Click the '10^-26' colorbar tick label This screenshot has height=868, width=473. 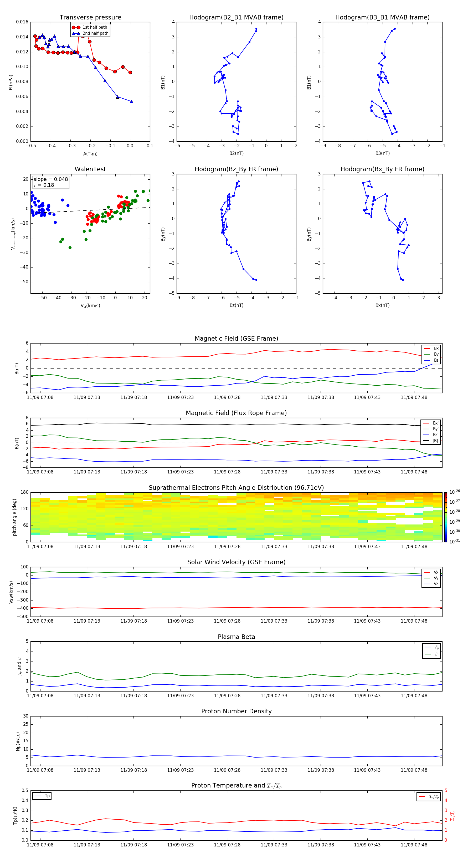click(x=455, y=492)
